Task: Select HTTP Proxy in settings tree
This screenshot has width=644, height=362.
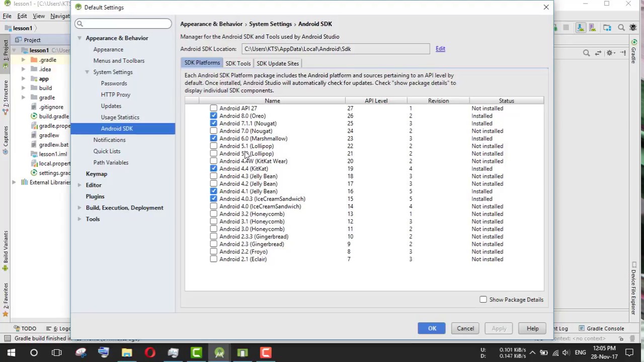Action: [115, 95]
